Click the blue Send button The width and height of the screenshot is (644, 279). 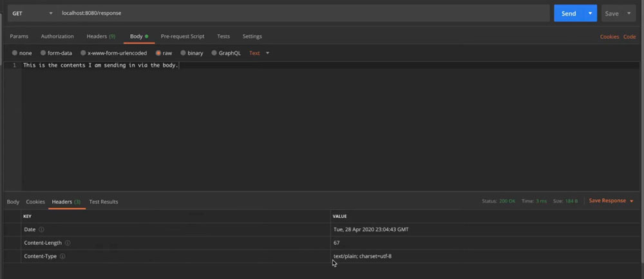coord(569,14)
